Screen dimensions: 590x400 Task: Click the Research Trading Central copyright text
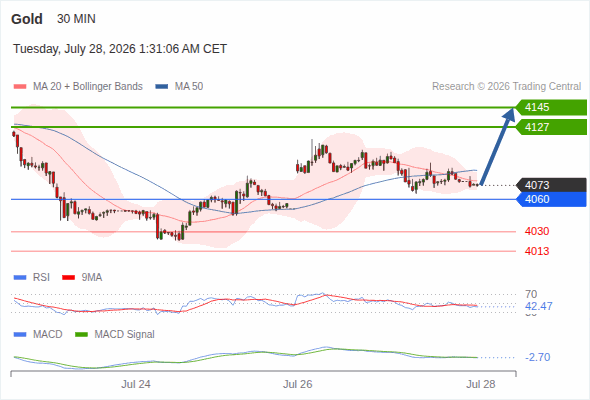point(506,87)
